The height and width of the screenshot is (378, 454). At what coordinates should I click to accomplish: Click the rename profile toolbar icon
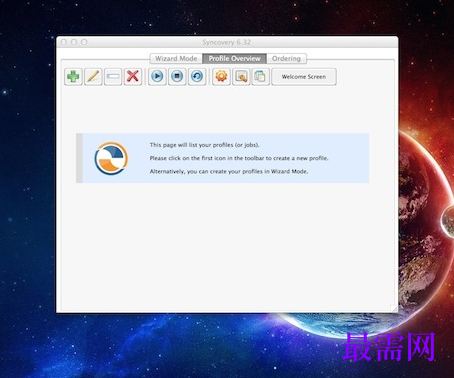[x=113, y=77]
